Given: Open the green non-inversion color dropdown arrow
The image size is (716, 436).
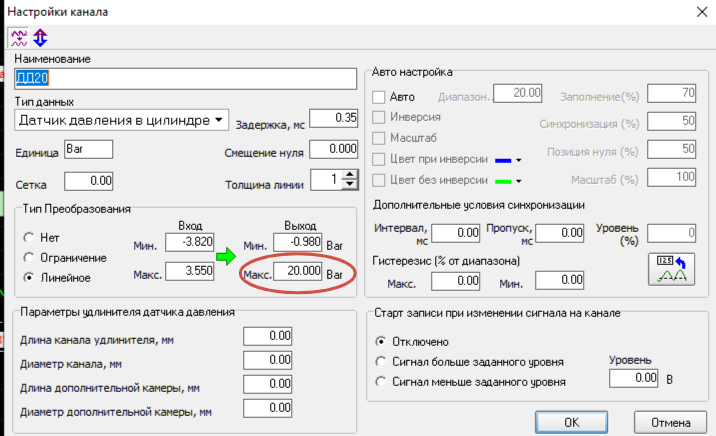Looking at the screenshot, I should tap(518, 181).
